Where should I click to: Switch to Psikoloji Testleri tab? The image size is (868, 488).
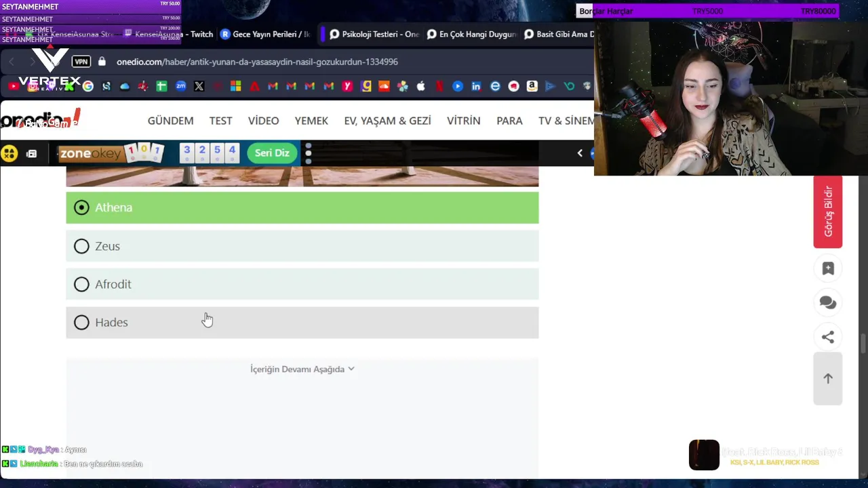pyautogui.click(x=374, y=34)
